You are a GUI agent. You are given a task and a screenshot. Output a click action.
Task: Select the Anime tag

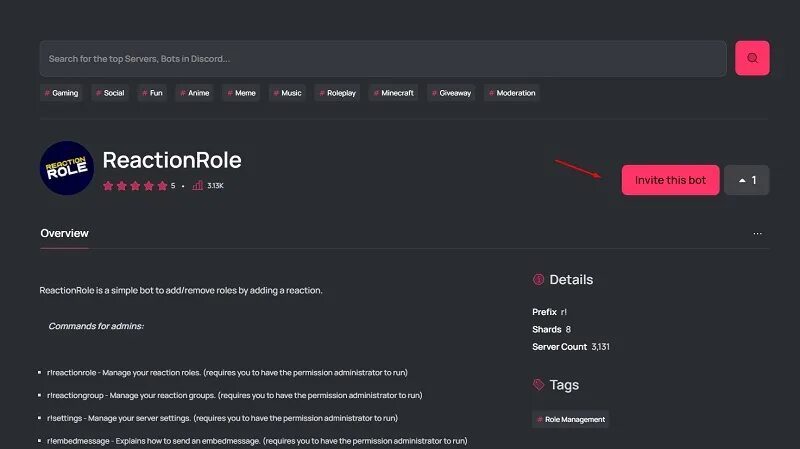pos(194,93)
